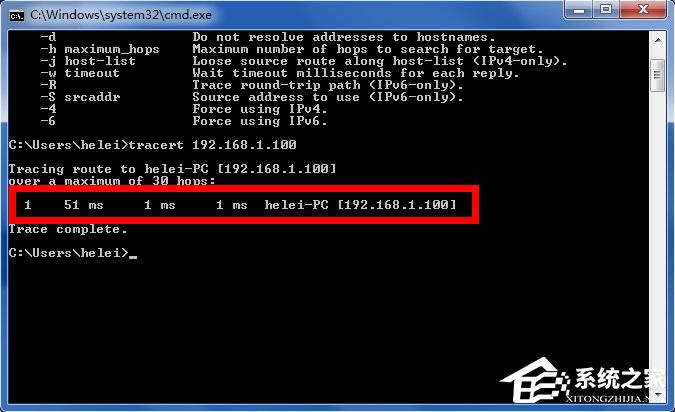Maximize the Command Prompt window
The height and width of the screenshot is (412, 675).
tap(606, 9)
